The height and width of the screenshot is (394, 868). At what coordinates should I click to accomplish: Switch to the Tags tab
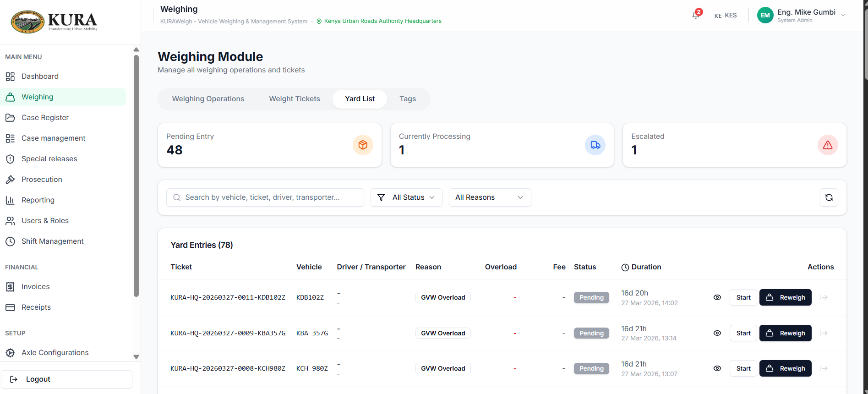point(408,99)
